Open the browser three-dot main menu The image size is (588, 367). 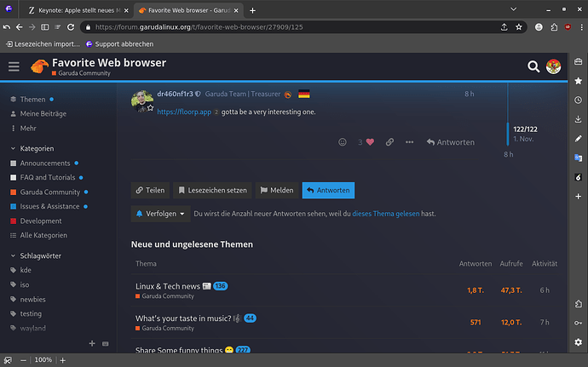click(x=581, y=27)
